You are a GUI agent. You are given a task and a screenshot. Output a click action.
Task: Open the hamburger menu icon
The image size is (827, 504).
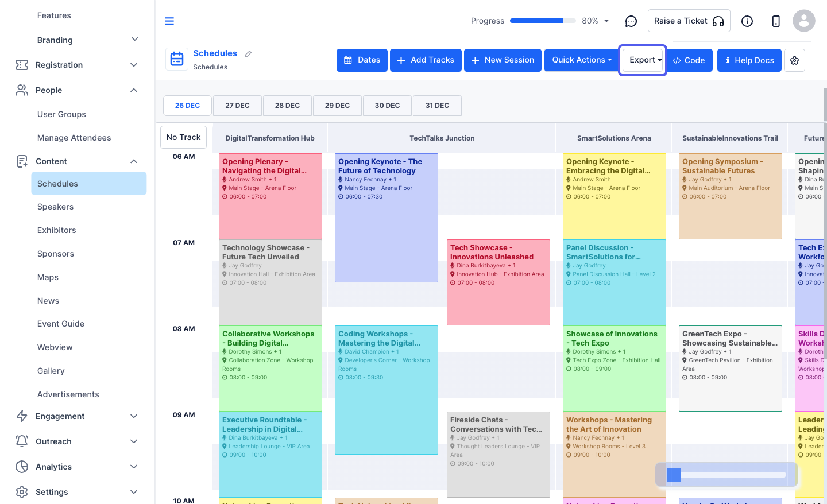pyautogui.click(x=169, y=21)
